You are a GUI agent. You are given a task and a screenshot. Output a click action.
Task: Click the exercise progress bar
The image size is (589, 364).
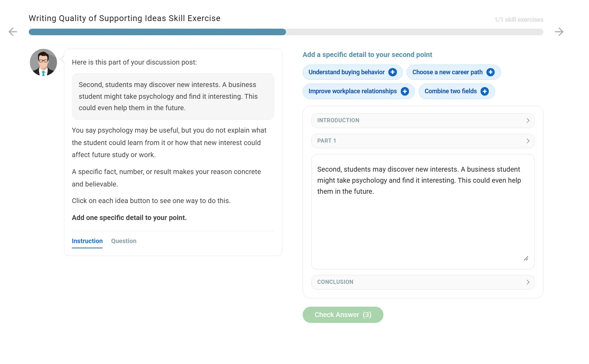coord(286,32)
